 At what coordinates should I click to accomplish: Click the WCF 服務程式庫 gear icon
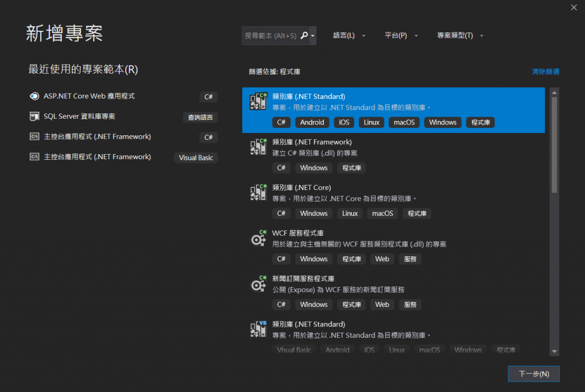pyautogui.click(x=259, y=238)
